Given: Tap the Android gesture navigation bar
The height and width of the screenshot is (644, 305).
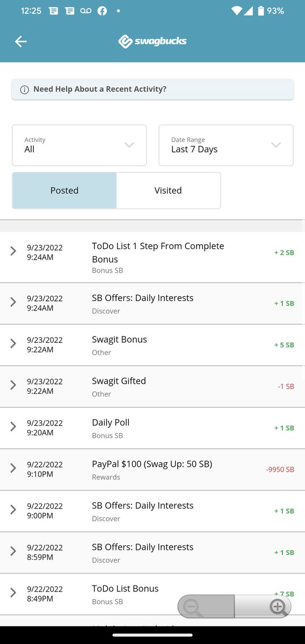Looking at the screenshot, I should (152, 635).
